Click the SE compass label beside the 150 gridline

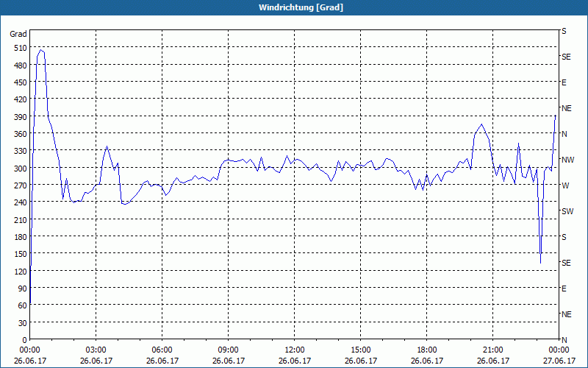click(566, 263)
